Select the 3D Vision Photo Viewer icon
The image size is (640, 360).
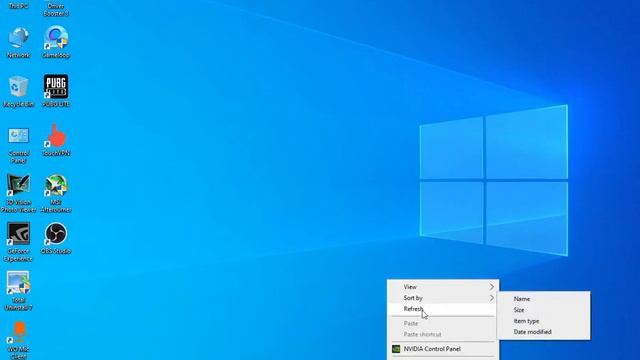(18, 193)
